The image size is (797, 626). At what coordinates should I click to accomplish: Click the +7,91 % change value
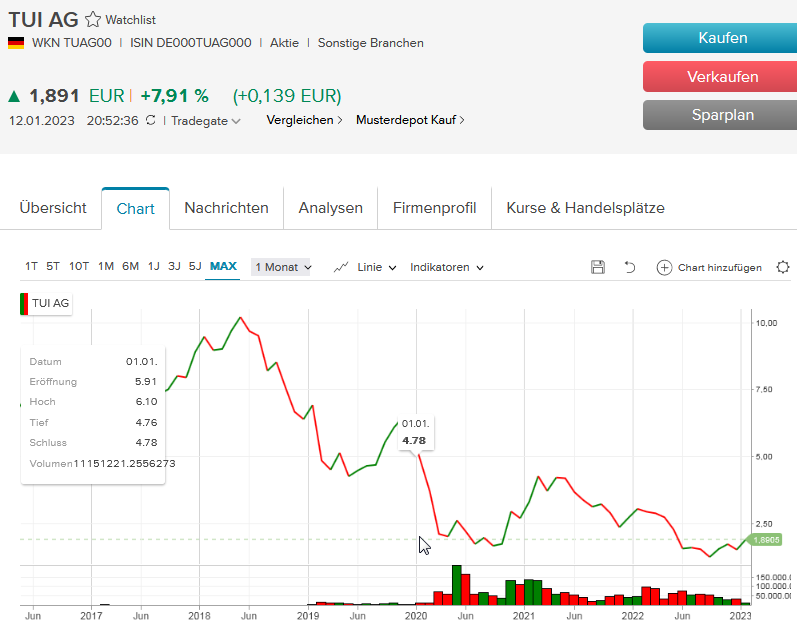point(174,96)
